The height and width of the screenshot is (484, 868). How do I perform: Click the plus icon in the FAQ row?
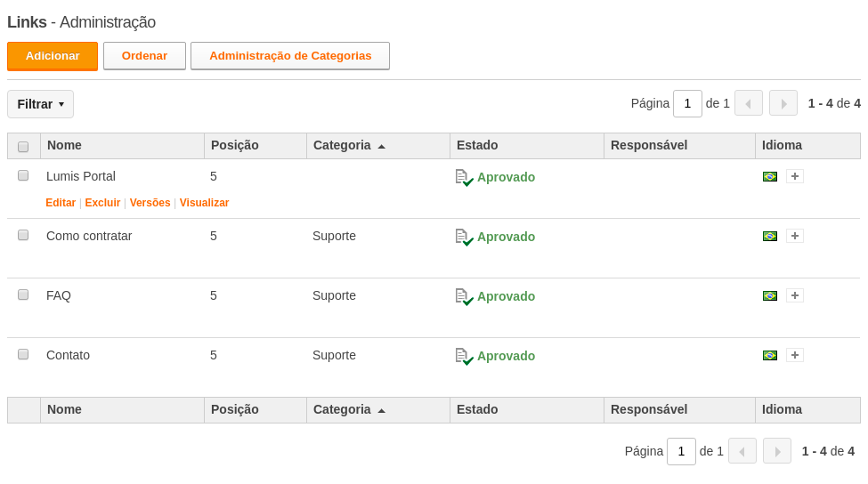[x=795, y=296]
